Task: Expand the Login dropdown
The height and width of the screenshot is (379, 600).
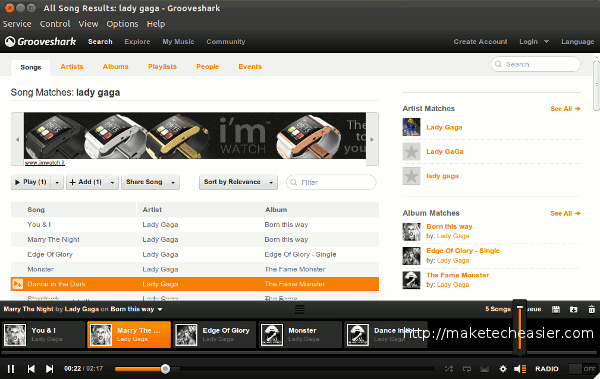Action: (x=546, y=41)
